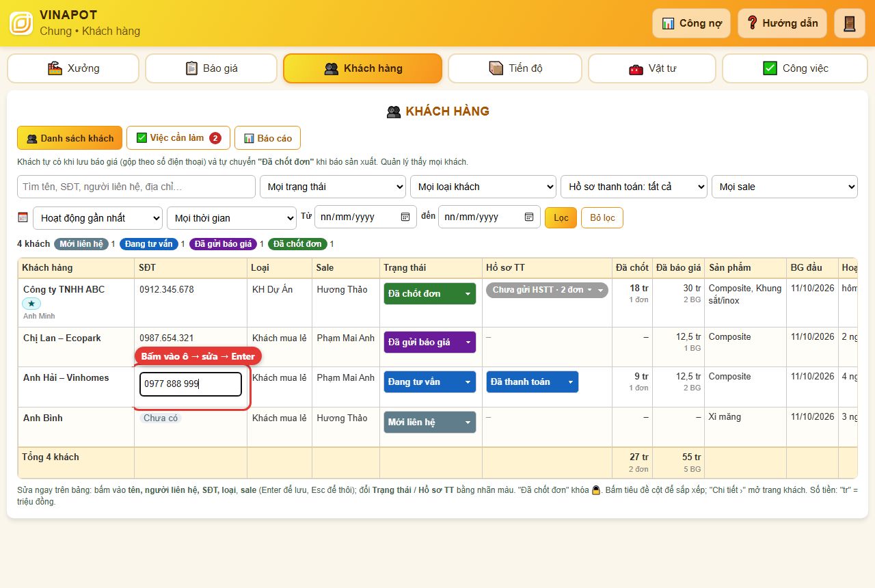Open the Việc cần làm sub-tab
Screen dimensions: 875x588
click(x=178, y=138)
